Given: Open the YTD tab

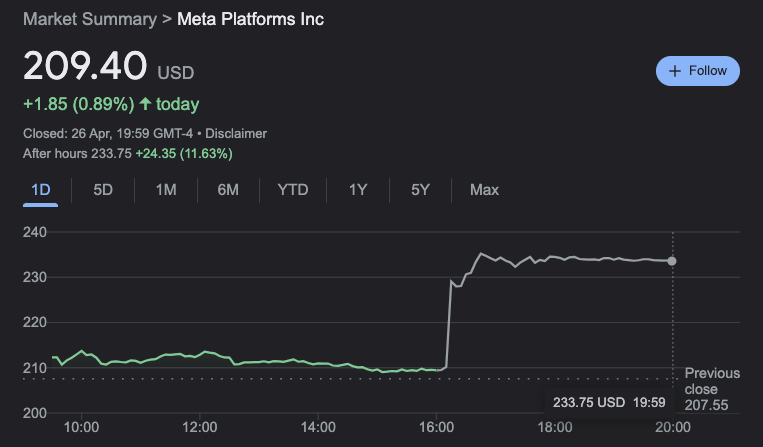Looking at the screenshot, I should (293, 190).
